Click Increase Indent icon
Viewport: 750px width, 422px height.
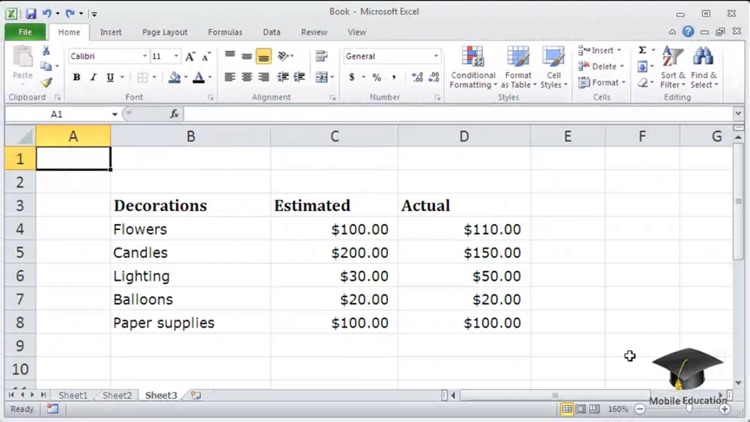(x=299, y=77)
